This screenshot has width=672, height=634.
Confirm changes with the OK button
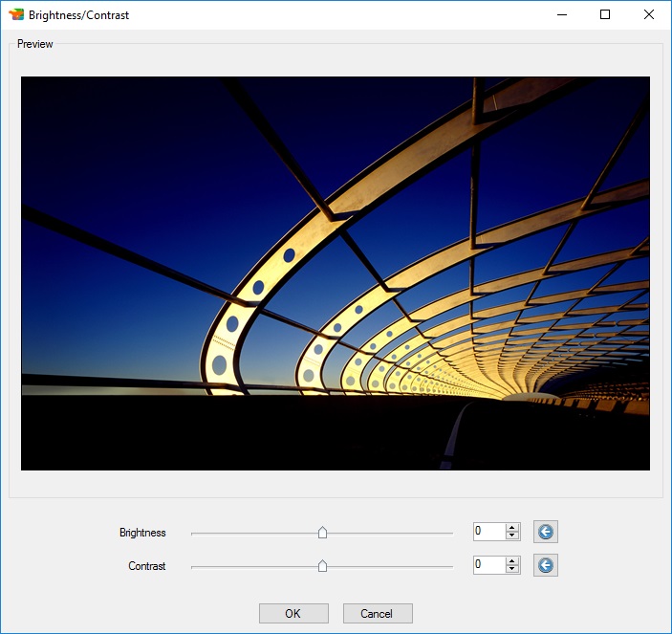click(x=293, y=613)
